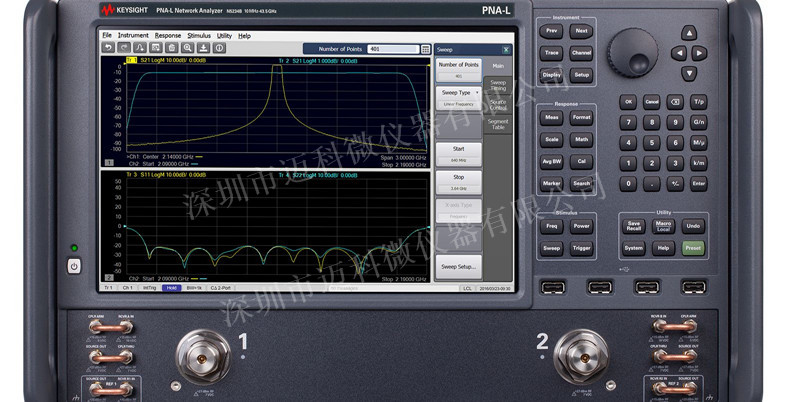This screenshot has height=402, width=800.
Task: Close the Sweep softkey panel with X
Action: (506, 49)
